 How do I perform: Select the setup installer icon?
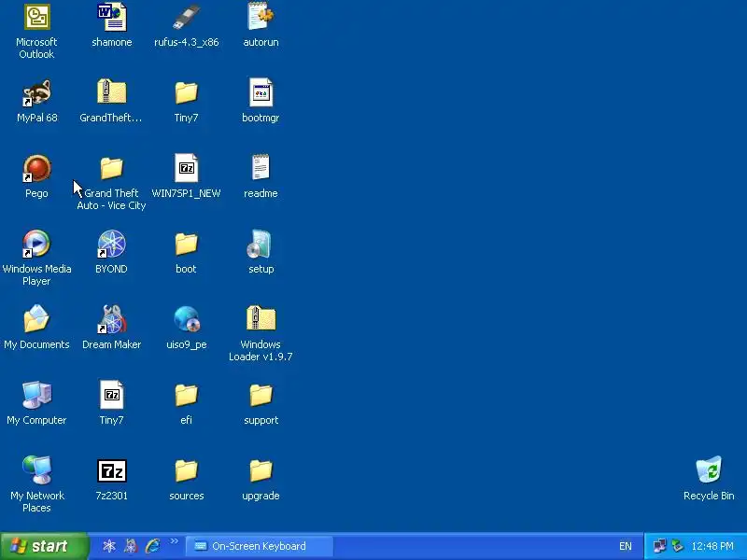[261, 244]
